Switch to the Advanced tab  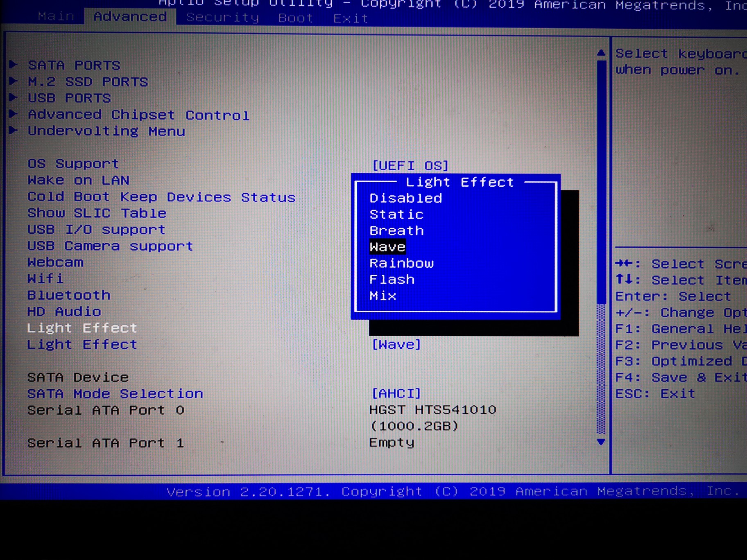pos(130,17)
